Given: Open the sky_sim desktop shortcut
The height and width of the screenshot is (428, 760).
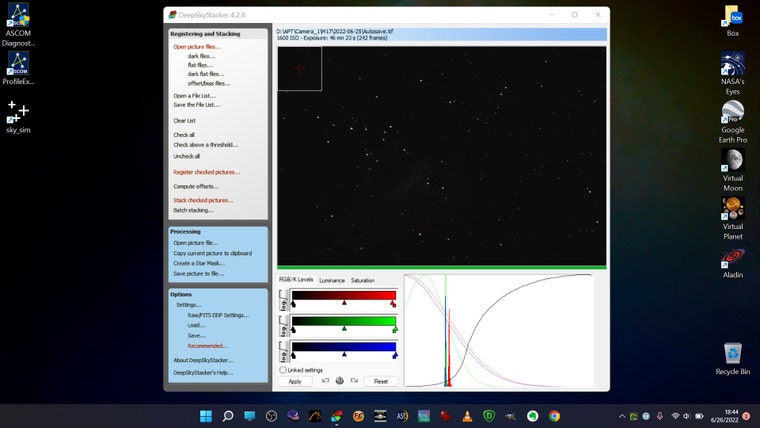Looking at the screenshot, I should point(18,117).
